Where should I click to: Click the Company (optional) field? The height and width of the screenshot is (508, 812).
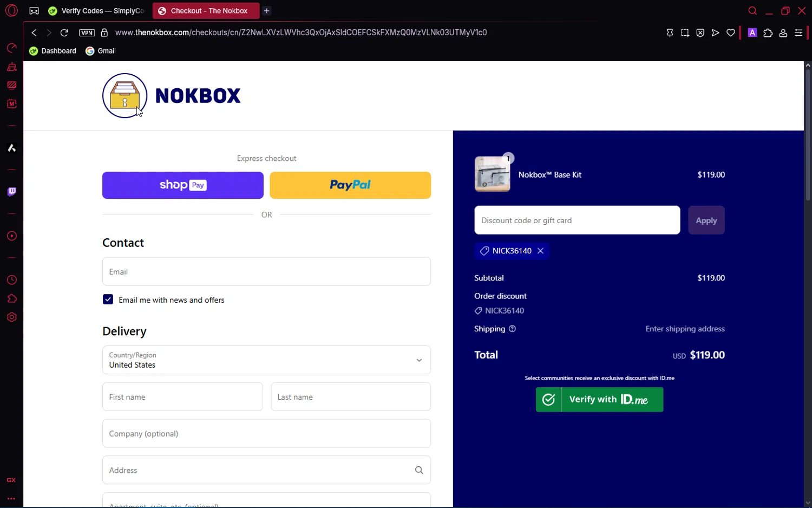pyautogui.click(x=266, y=433)
